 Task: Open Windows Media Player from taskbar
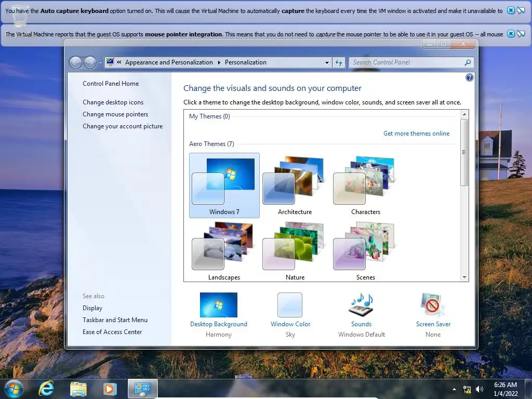click(110, 389)
